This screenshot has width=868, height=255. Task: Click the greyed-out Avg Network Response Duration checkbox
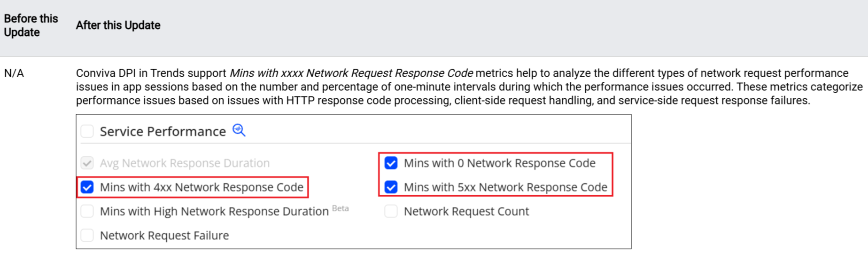point(87,163)
